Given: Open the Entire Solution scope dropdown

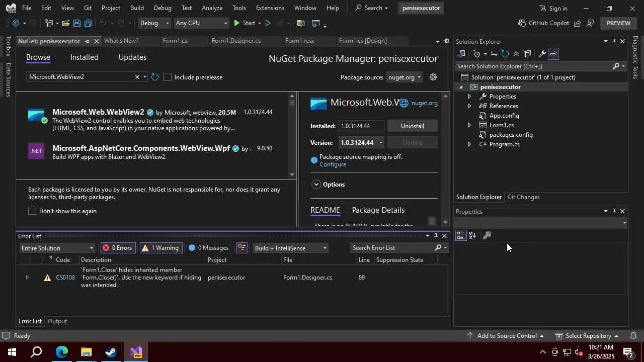Looking at the screenshot, I should [57, 248].
